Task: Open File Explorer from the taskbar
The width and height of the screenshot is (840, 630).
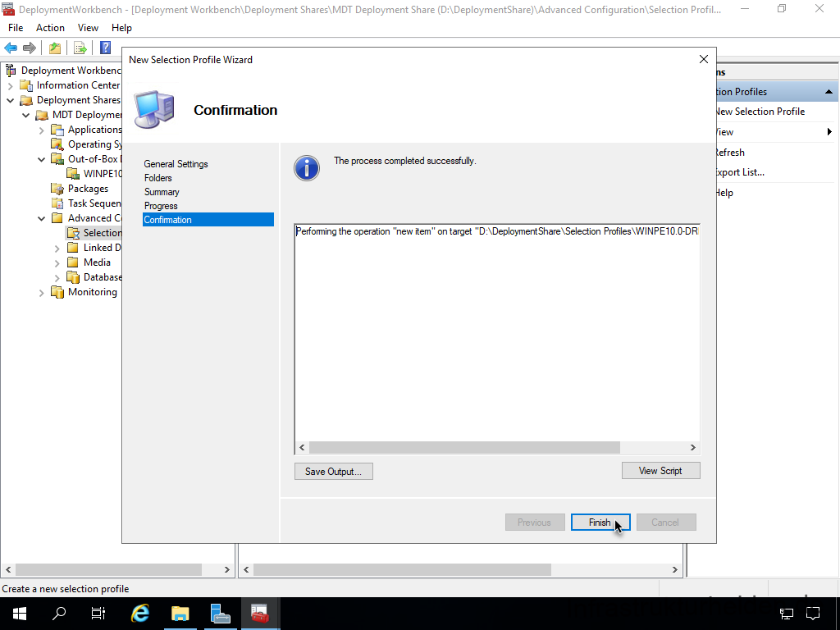Action: pyautogui.click(x=180, y=614)
